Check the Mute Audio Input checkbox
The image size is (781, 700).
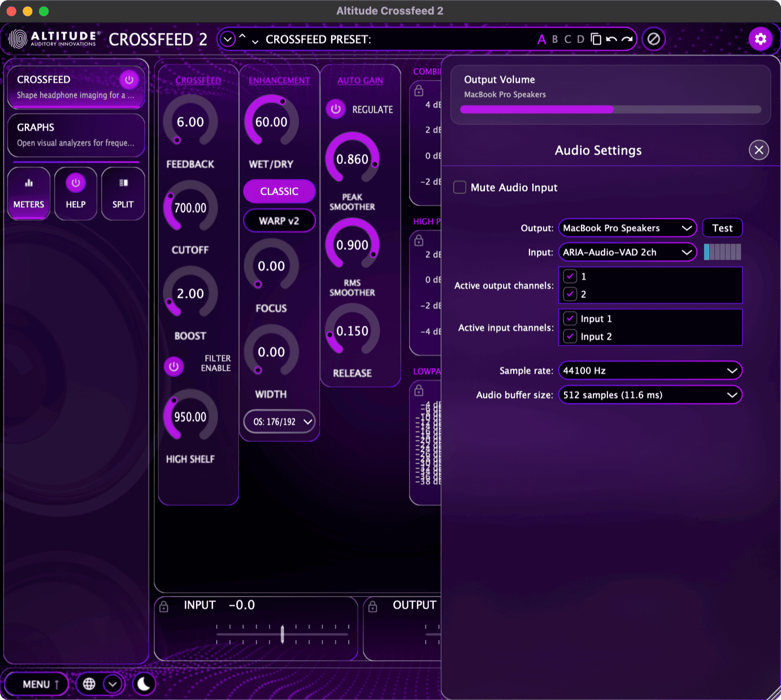[460, 187]
